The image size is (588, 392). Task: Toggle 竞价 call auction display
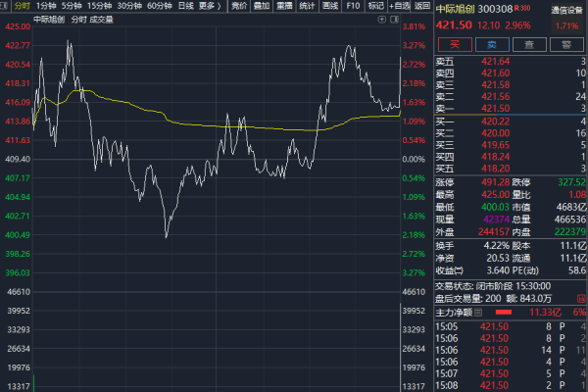coord(239,6)
